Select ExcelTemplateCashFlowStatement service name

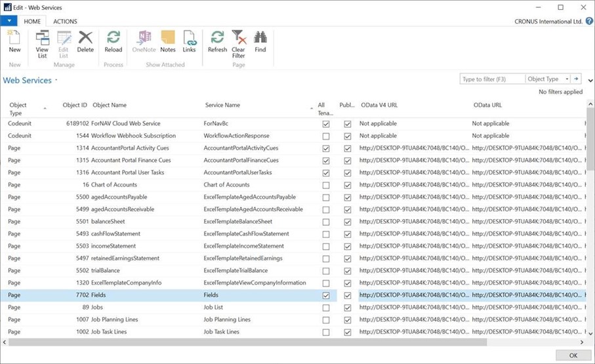coord(246,233)
